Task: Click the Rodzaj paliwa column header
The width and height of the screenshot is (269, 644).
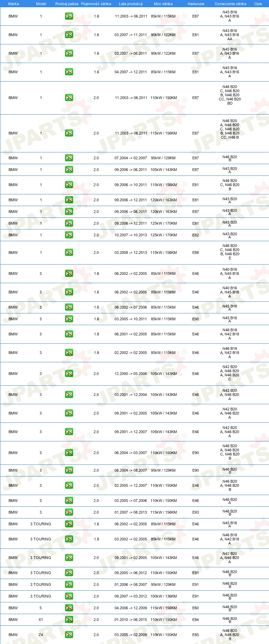Action: [x=67, y=4]
